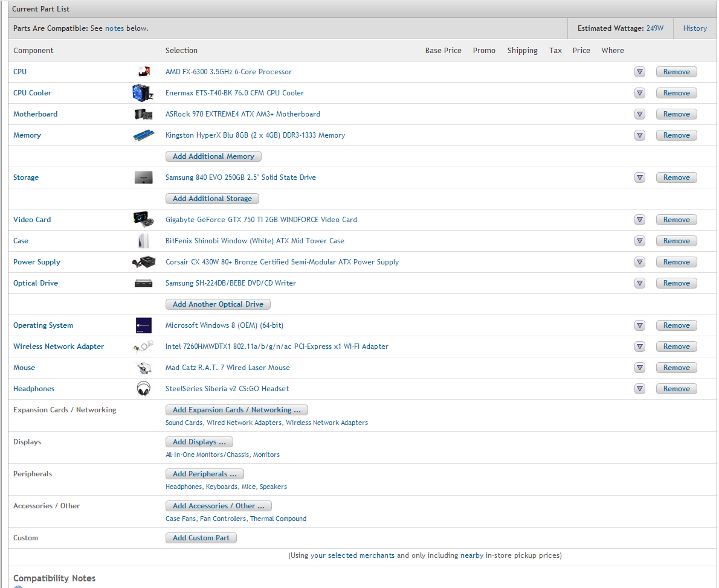Click Add Another Optical Drive button
719x588 pixels.
pos(218,304)
